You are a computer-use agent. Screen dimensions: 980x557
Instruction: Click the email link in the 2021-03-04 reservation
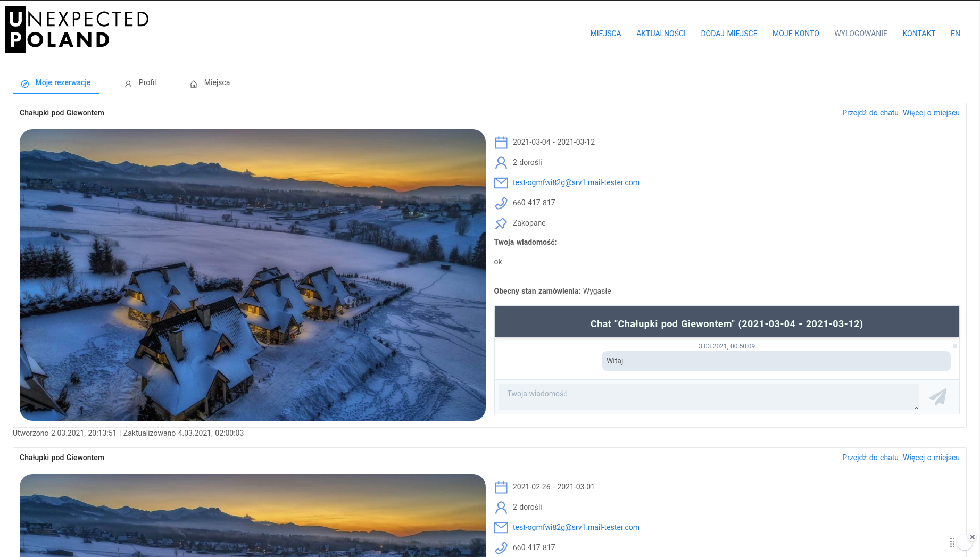[576, 182]
